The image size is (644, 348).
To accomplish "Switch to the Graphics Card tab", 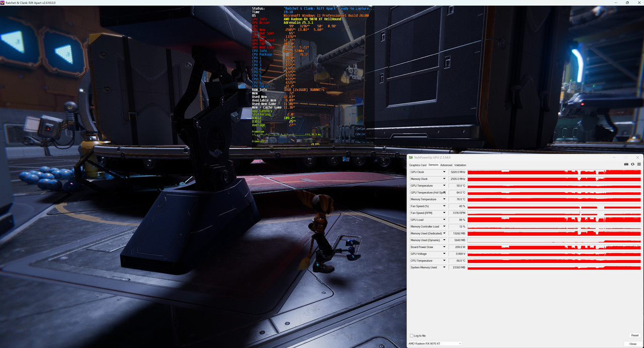I will [x=418, y=165].
